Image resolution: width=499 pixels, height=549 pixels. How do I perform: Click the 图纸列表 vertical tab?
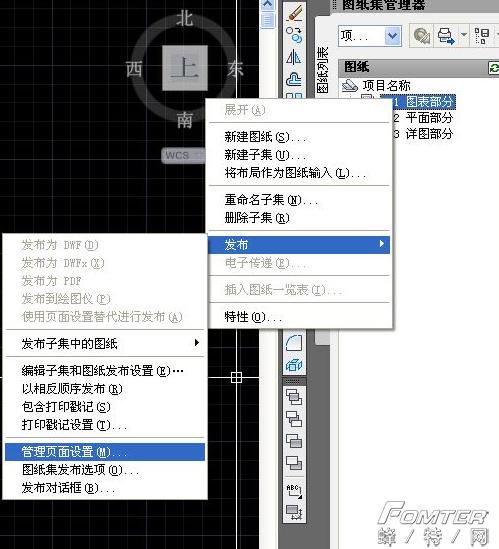(x=323, y=70)
